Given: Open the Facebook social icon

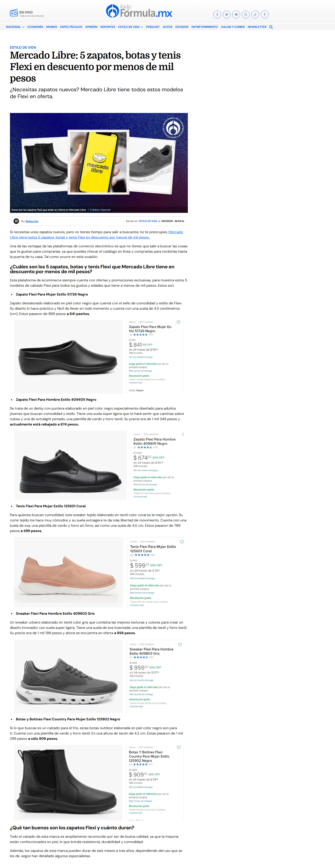Looking at the screenshot, I should coord(217,15).
